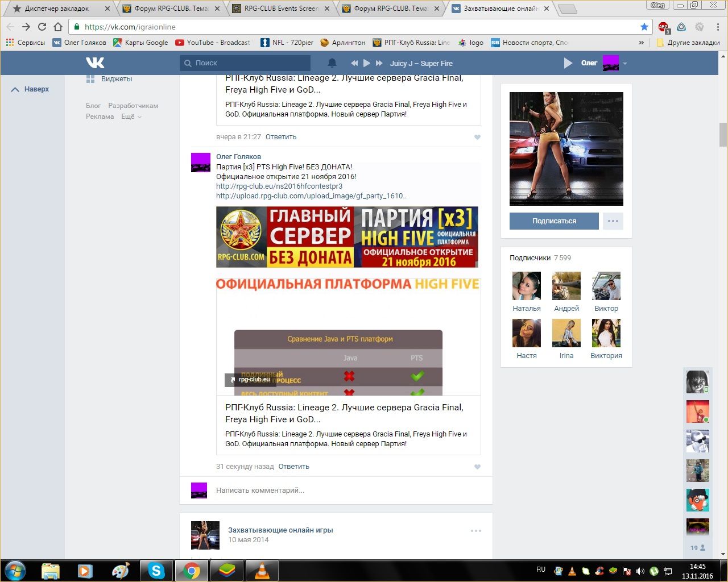Reply to the comment from 31 секунду назад
The width and height of the screenshot is (728, 582).
point(293,467)
